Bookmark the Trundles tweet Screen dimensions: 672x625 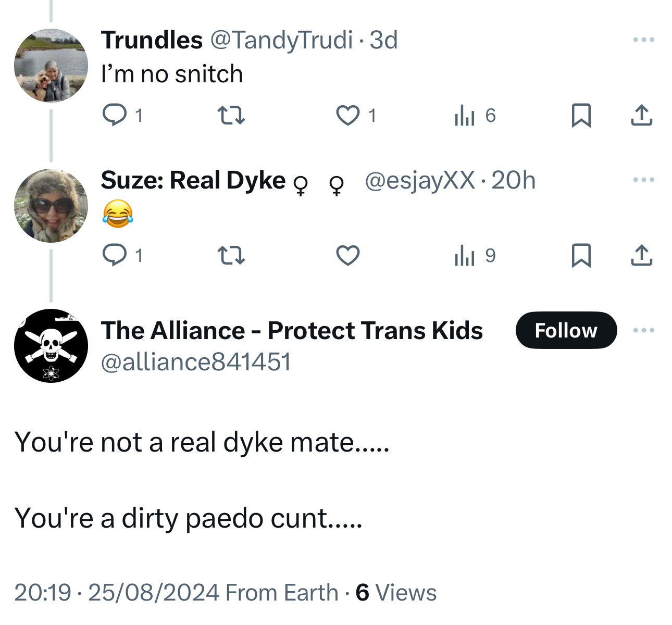[x=581, y=115]
